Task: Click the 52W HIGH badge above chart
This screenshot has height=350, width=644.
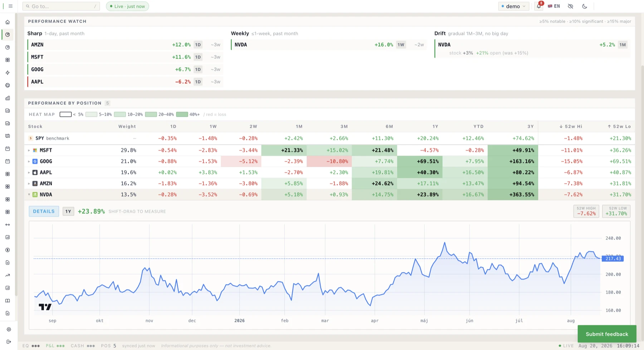Action: [x=586, y=211]
